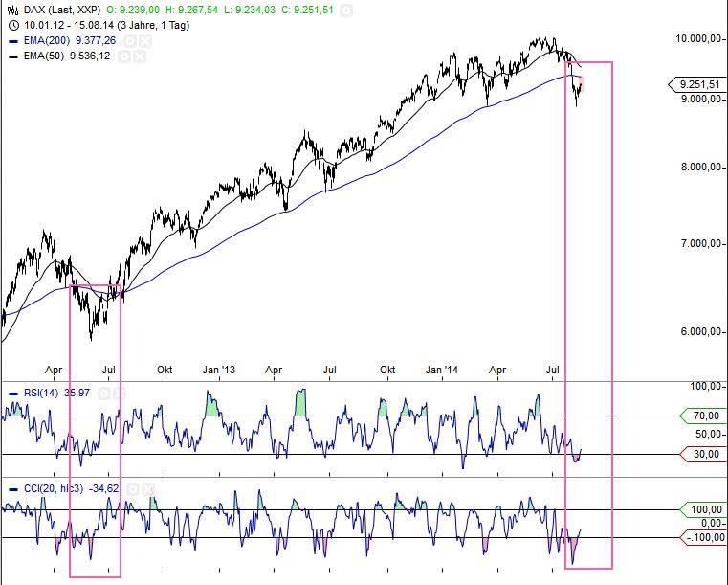728x585 pixels.
Task: Click the close value C: 9.251,51
Action: pyautogui.click(x=307, y=10)
